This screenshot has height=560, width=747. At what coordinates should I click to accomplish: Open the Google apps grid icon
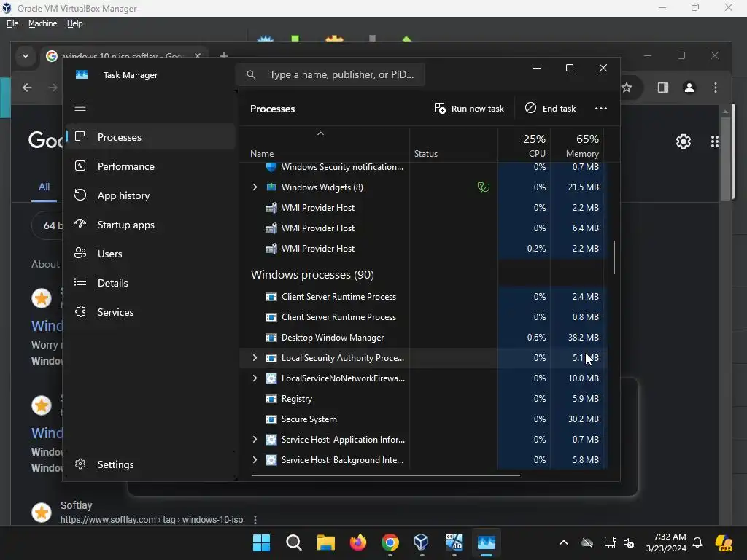coord(715,141)
